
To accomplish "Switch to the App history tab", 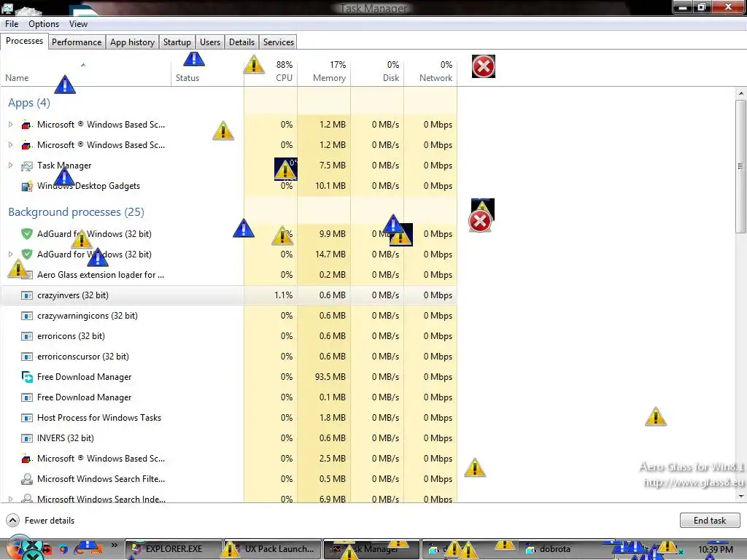I will coord(133,42).
